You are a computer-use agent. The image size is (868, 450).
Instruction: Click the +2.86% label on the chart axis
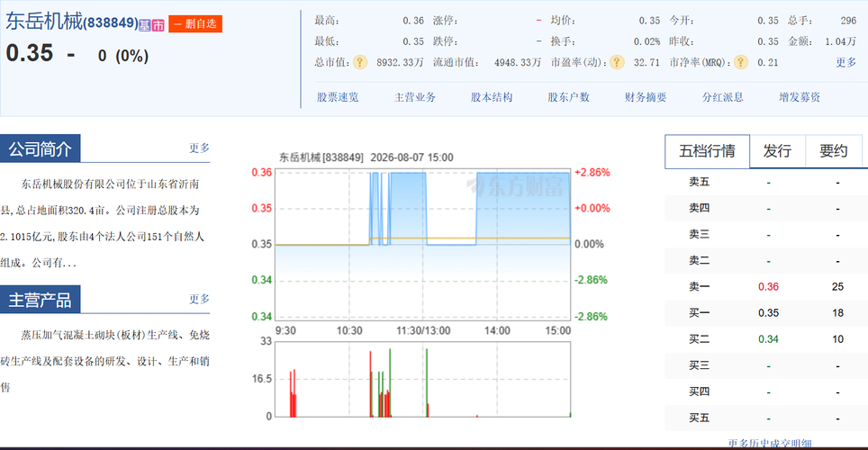coord(592,172)
